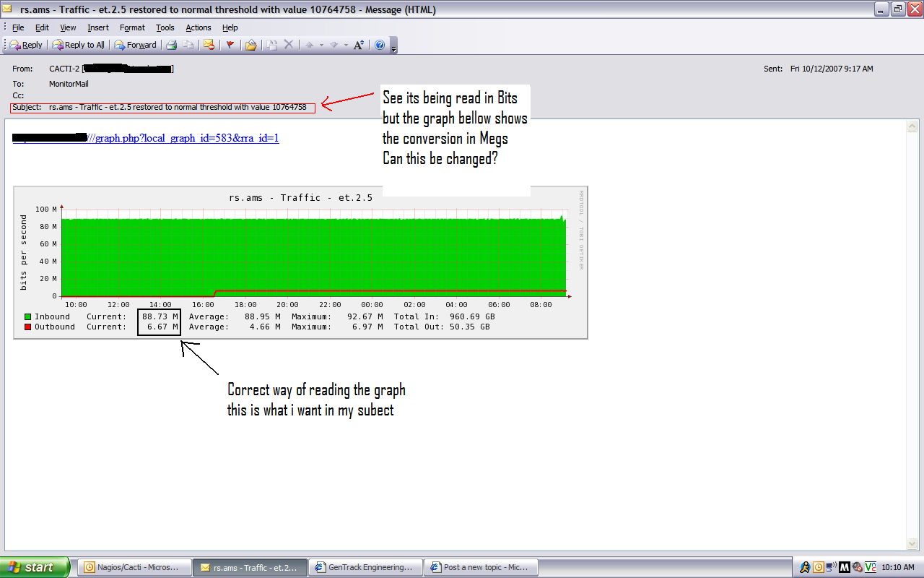The height and width of the screenshot is (578, 924).
Task: Click AIM running man tray icon
Action: pos(806,567)
